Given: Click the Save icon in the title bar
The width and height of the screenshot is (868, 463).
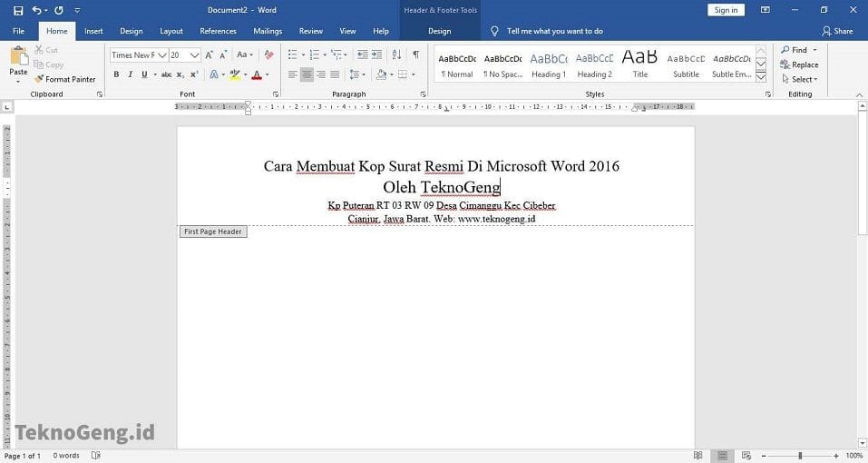Looking at the screenshot, I should (x=18, y=10).
